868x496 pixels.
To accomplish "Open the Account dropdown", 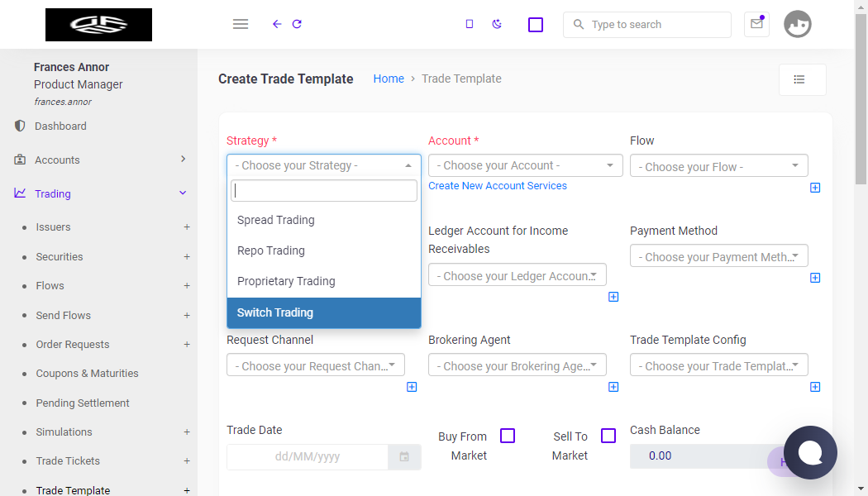I will [525, 165].
